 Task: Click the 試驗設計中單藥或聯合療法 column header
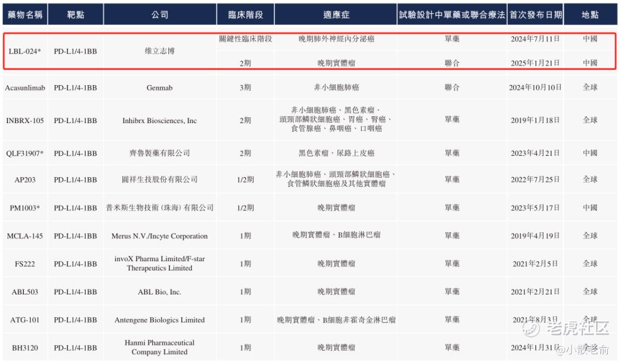[x=453, y=14]
